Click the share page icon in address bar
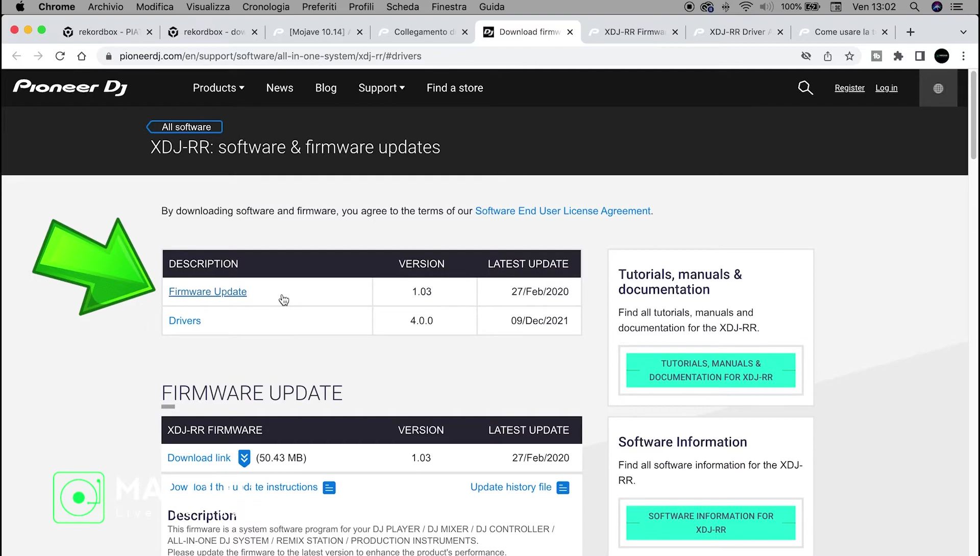This screenshot has height=556, width=980. click(828, 56)
